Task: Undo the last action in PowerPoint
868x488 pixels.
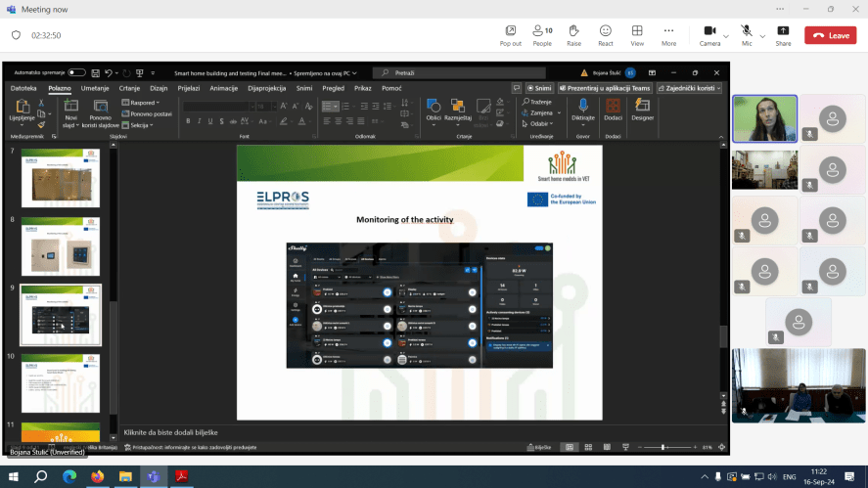Action: (x=109, y=73)
